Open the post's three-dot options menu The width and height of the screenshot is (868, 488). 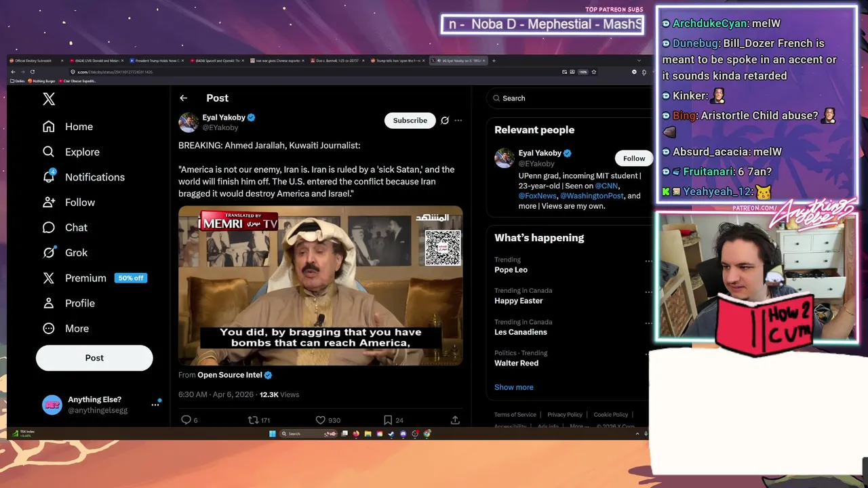[x=458, y=121]
